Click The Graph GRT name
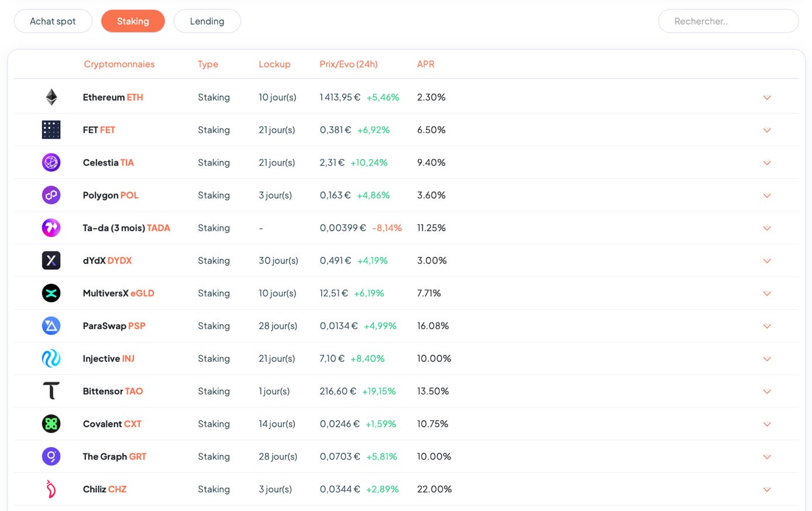This screenshot has width=812, height=511. point(115,457)
